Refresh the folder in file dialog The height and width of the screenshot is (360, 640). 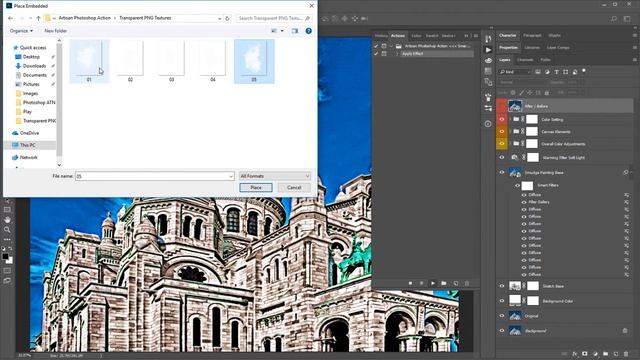228,18
